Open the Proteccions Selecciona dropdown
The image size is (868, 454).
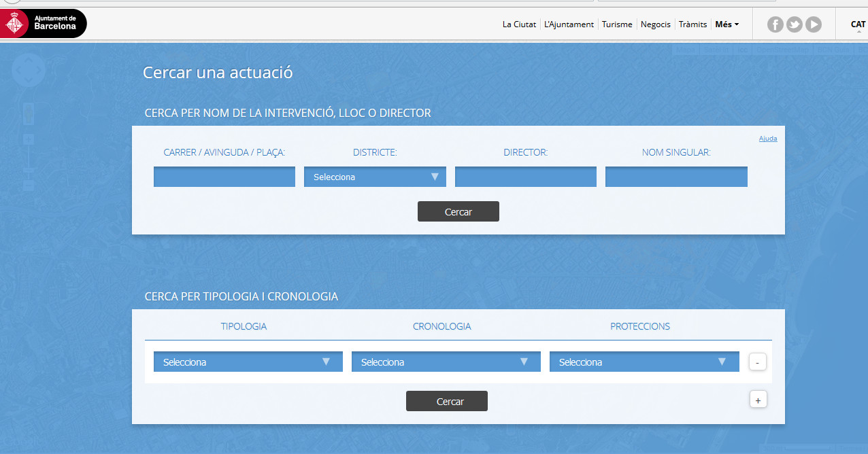coord(644,362)
